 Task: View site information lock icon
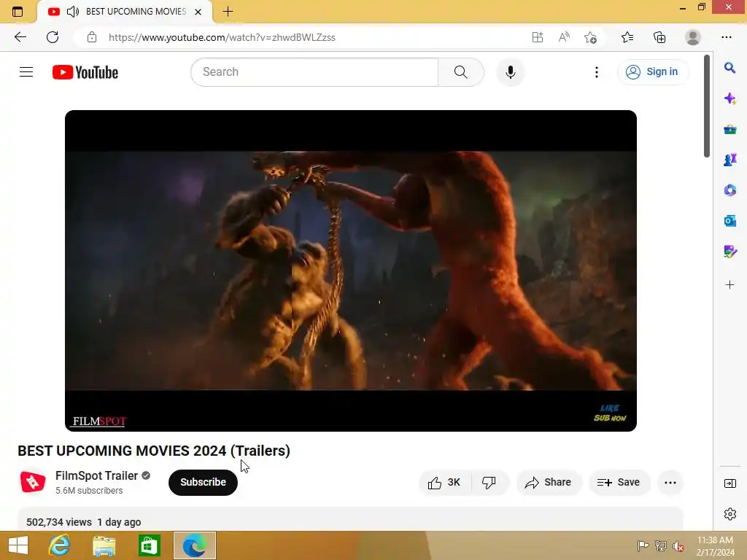click(x=92, y=37)
